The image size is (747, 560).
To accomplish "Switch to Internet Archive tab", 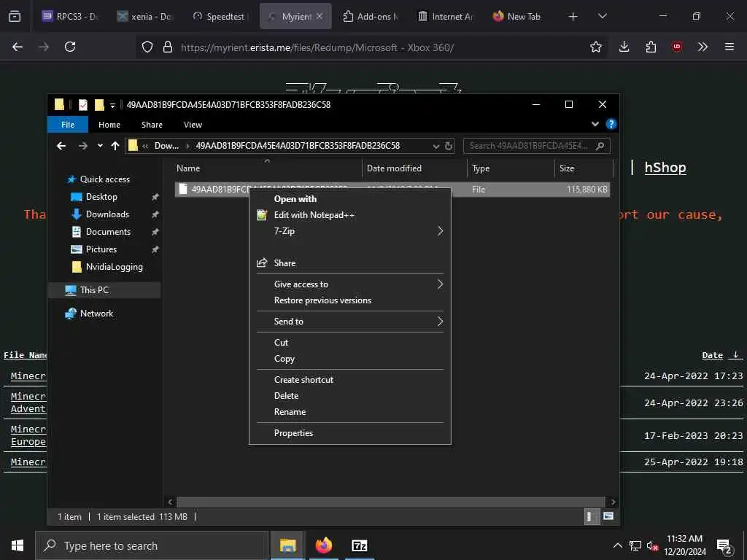I will point(445,17).
